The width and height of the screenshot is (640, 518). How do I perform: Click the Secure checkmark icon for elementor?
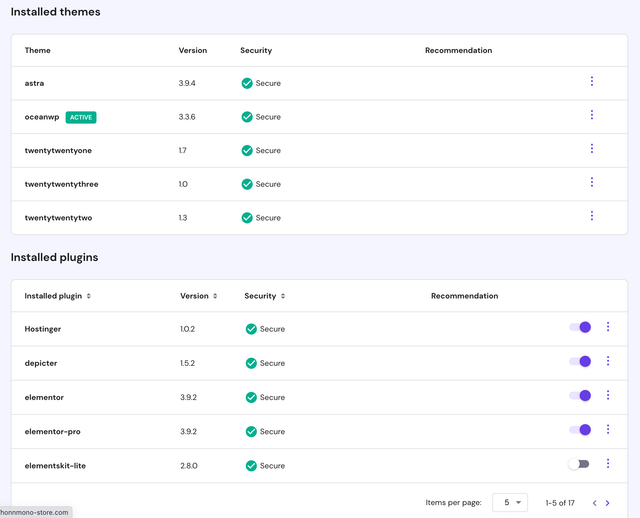pos(251,397)
